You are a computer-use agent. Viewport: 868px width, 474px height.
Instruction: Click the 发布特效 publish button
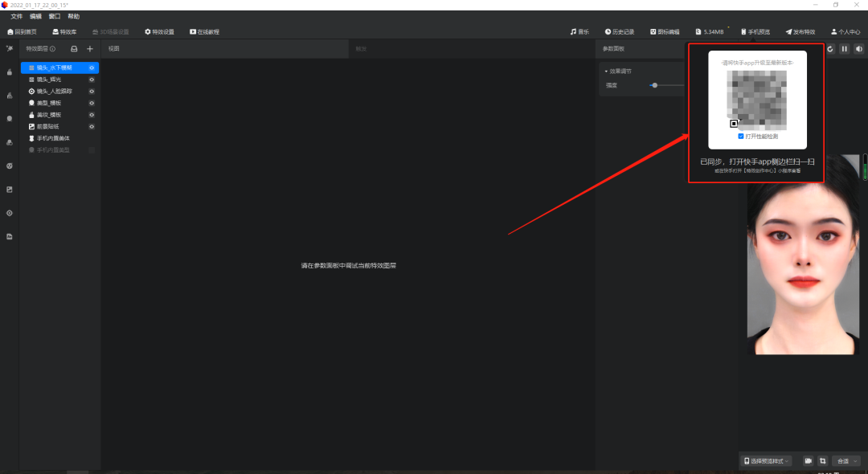coord(800,32)
